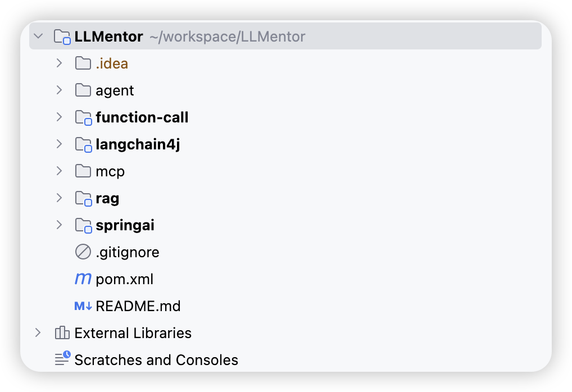The width and height of the screenshot is (572, 392).
Task: Click the function-call module folder icon
Action: 83,117
